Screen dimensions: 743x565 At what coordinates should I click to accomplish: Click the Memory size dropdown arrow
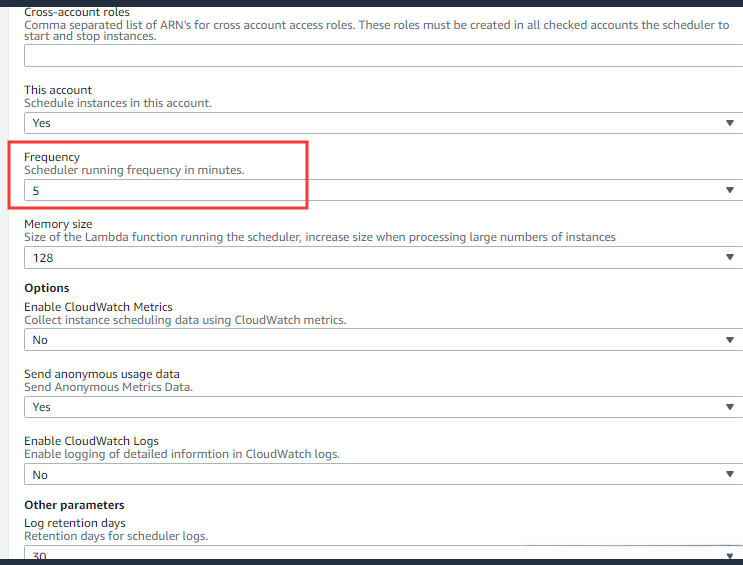pos(729,258)
